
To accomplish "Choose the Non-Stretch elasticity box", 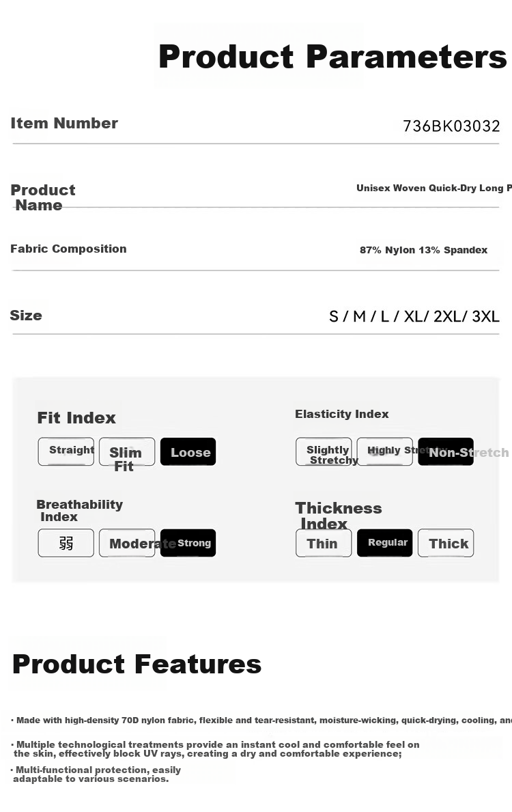I will pyautogui.click(x=446, y=451).
